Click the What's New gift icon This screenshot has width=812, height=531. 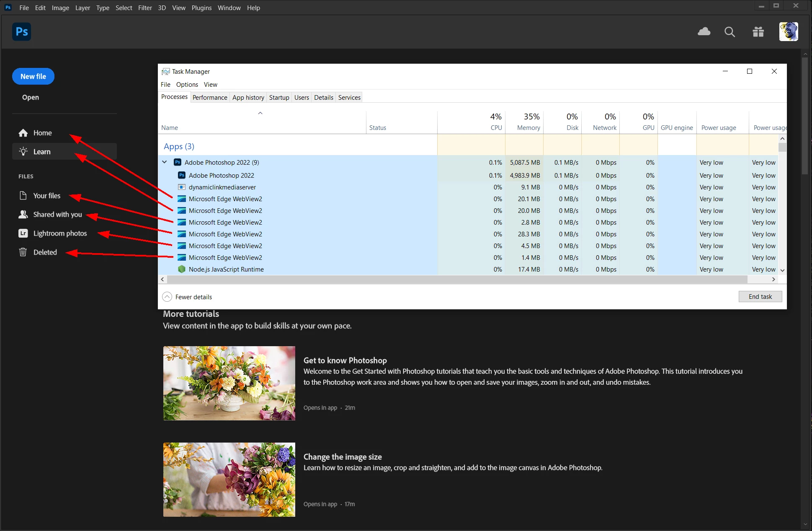pos(758,32)
